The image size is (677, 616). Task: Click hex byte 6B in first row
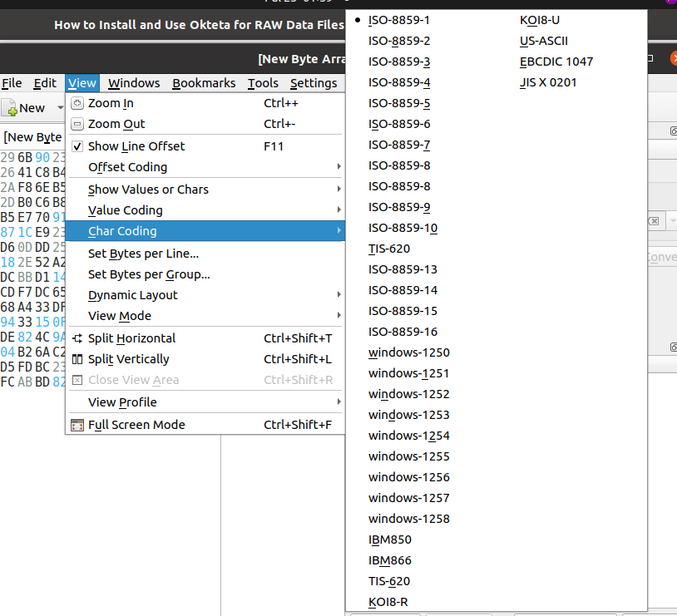pos(25,158)
